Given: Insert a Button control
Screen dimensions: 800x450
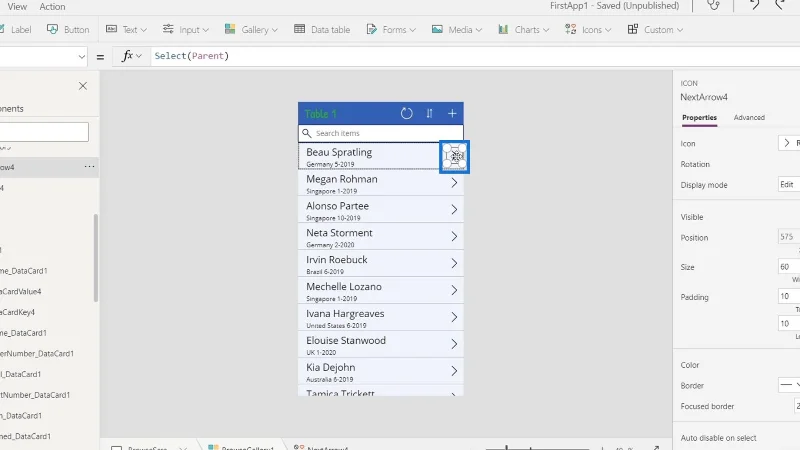Looking at the screenshot, I should pos(68,30).
